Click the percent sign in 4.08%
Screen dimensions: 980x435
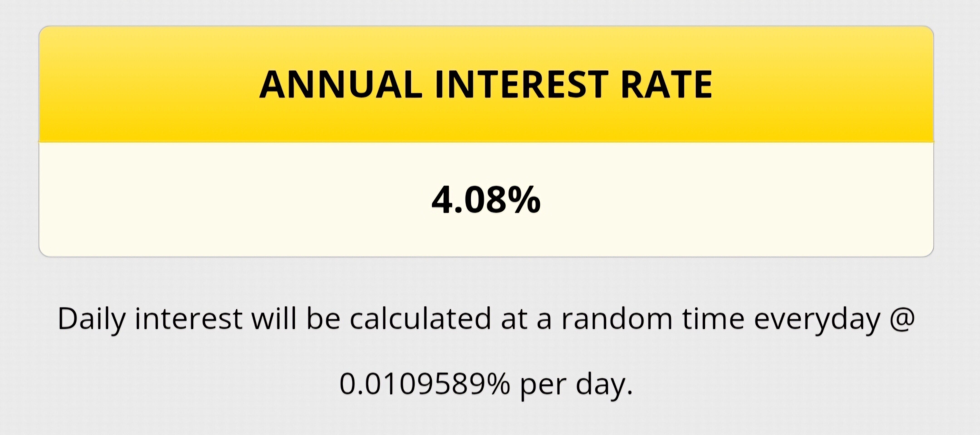point(523,199)
